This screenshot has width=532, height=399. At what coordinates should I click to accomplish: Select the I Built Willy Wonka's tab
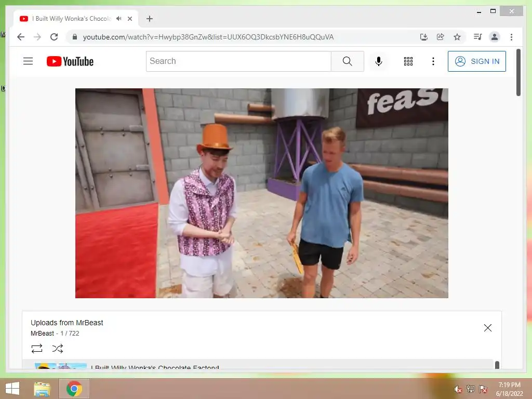click(76, 19)
